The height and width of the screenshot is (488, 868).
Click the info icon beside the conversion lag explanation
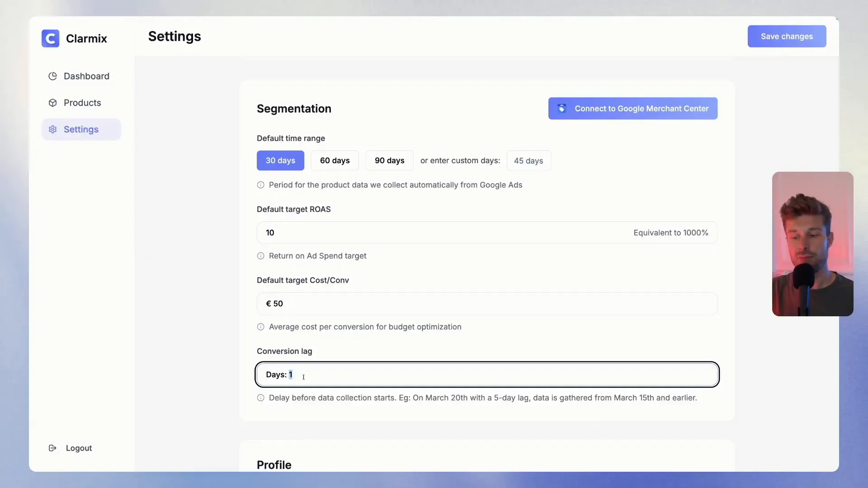click(260, 398)
